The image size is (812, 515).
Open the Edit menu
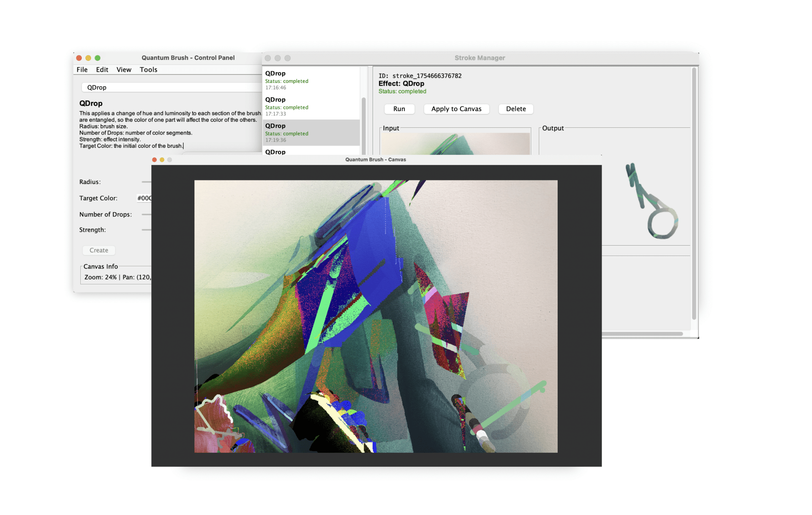[x=102, y=70]
